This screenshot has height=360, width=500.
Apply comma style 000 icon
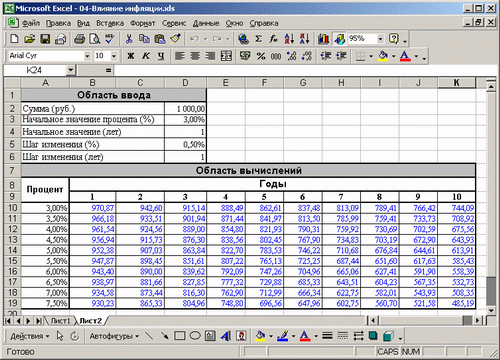pyautogui.click(x=276, y=56)
